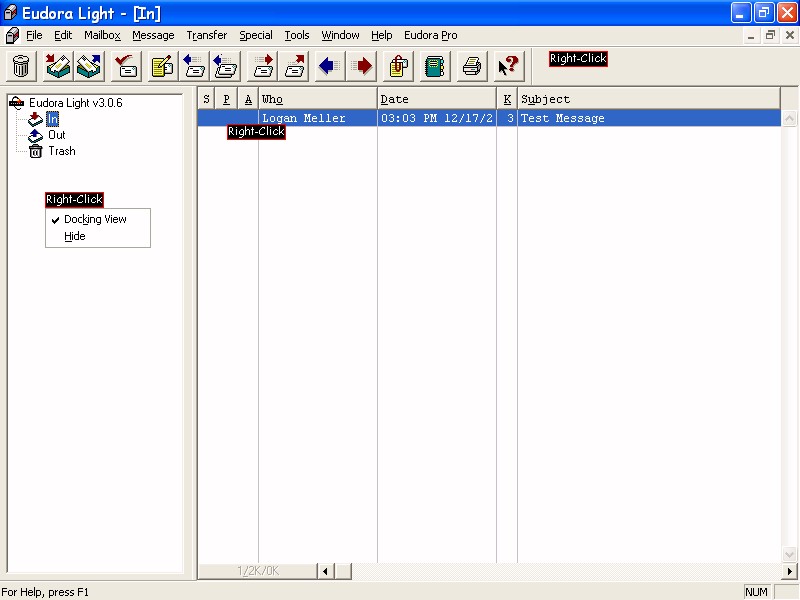Open the Address Book toolbar icon
The height and width of the screenshot is (600, 800).
click(x=435, y=66)
